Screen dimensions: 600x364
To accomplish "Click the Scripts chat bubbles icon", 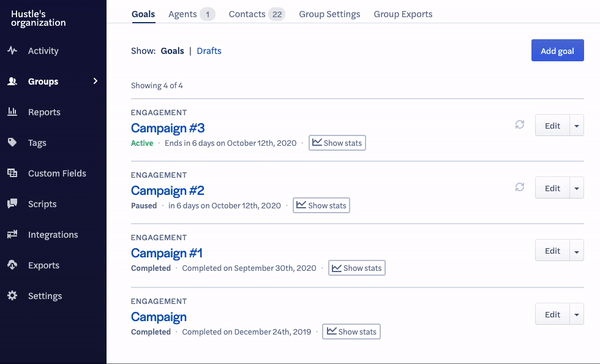I will coord(12,204).
